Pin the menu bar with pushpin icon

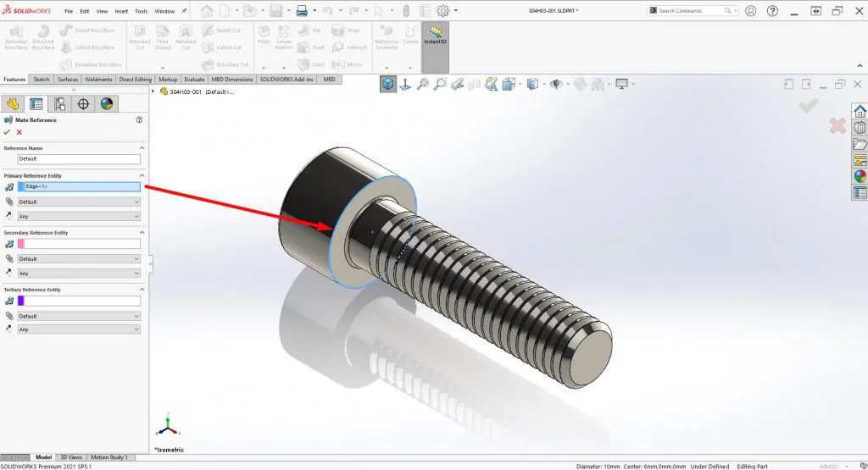[184, 11]
